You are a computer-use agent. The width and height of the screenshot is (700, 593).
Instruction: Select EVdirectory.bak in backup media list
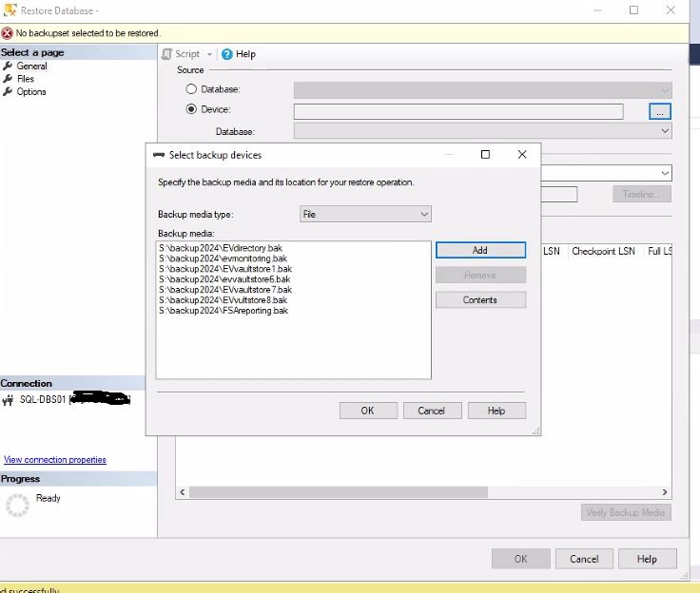(x=221, y=248)
